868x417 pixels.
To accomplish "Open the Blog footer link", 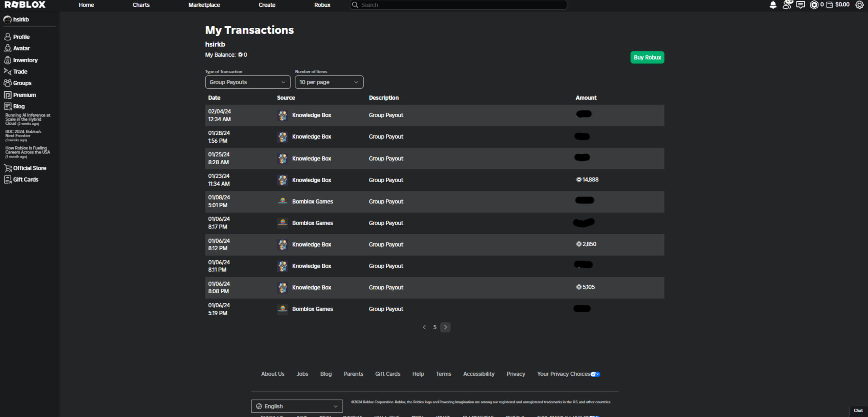I will [326, 374].
